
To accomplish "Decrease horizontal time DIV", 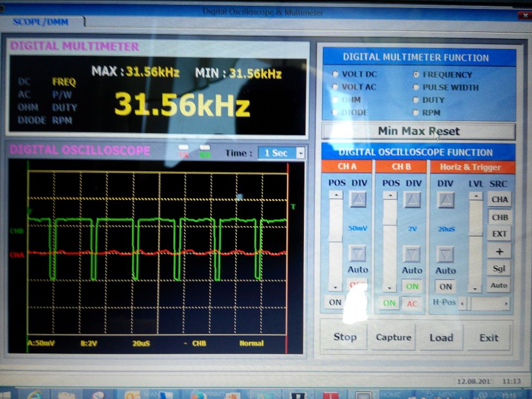I will pyautogui.click(x=445, y=255).
